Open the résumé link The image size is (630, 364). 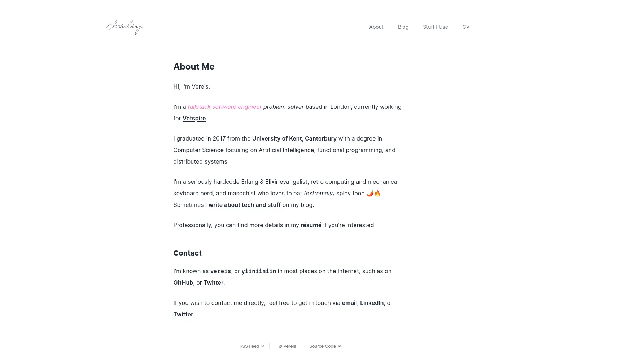click(311, 225)
